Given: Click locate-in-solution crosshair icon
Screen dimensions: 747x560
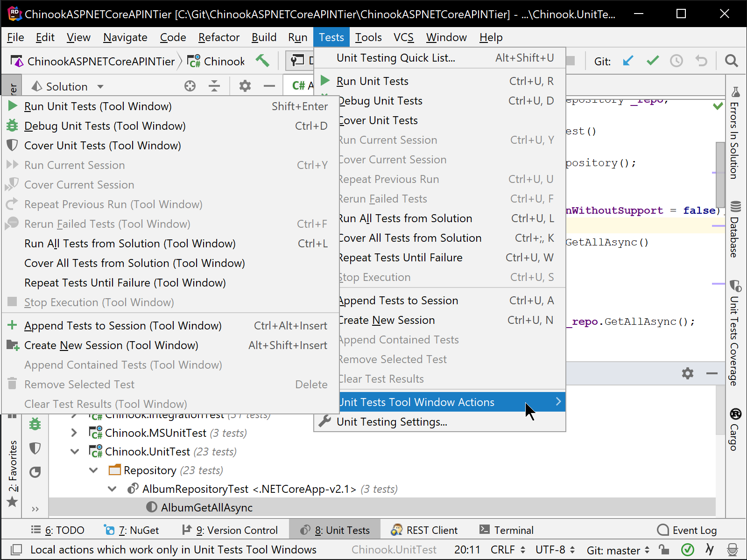Looking at the screenshot, I should pos(190,86).
